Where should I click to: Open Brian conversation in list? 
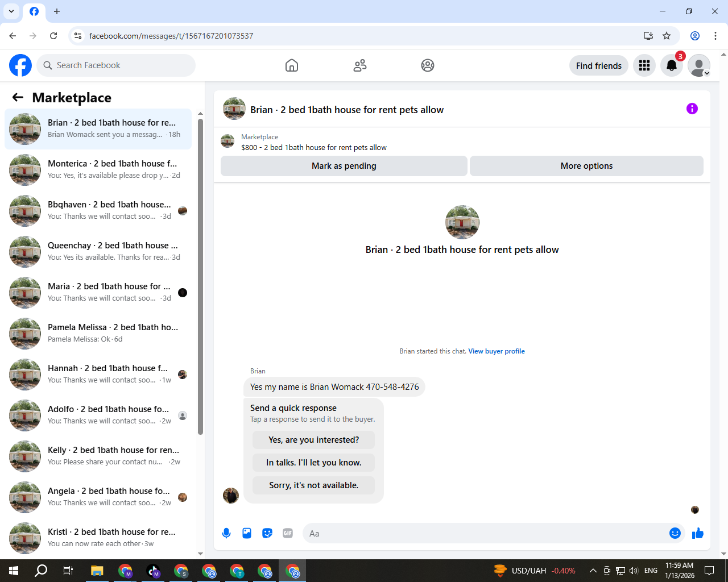click(x=98, y=129)
